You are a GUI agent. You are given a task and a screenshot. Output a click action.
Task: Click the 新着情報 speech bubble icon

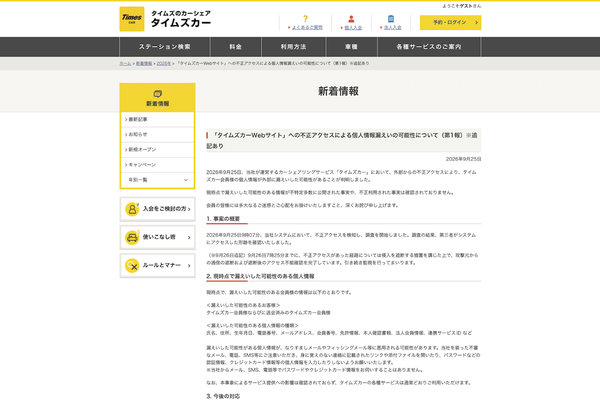[x=157, y=94]
